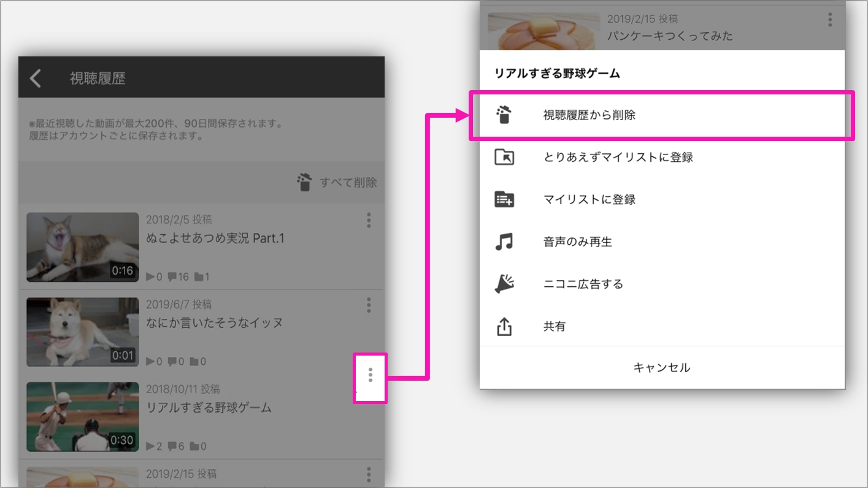
Task: Open the Shiba dog video thumbnail
Action: 83,332
